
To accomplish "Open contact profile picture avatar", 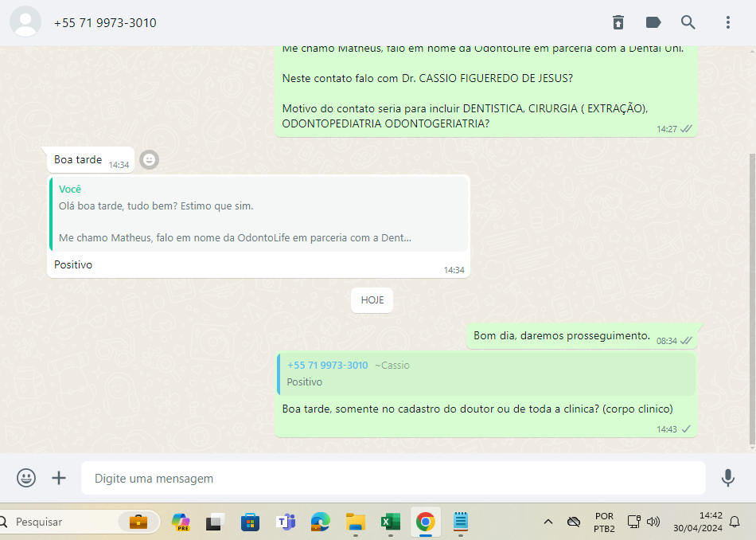I will [25, 22].
